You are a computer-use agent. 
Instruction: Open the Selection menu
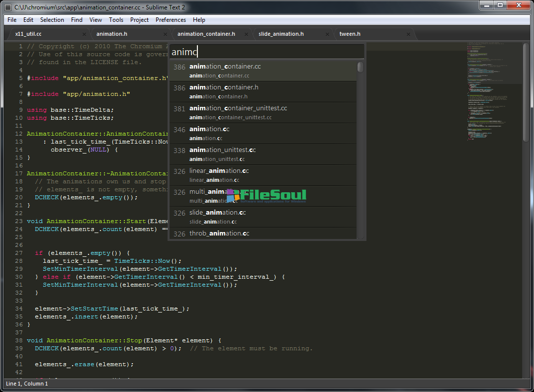pyautogui.click(x=52, y=20)
